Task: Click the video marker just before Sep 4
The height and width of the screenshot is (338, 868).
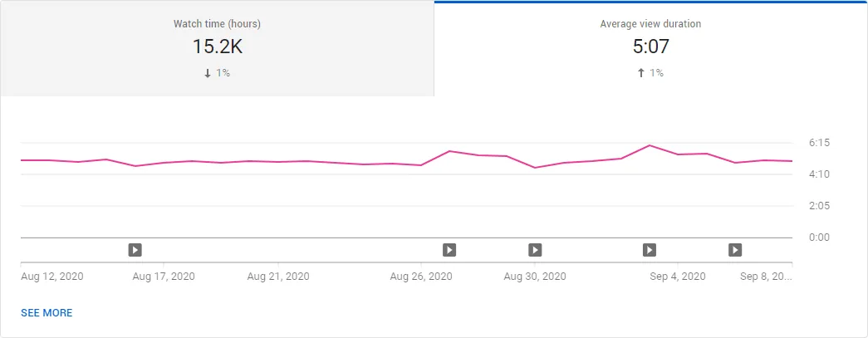Action: tap(650, 250)
